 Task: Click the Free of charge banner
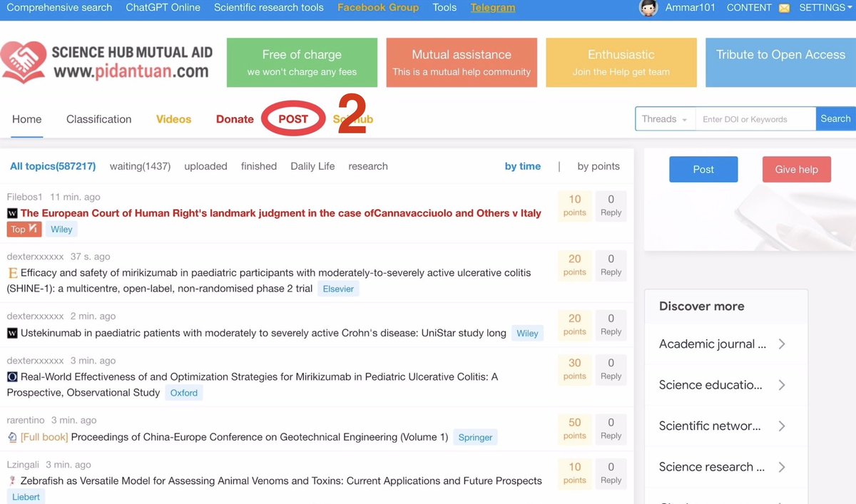[x=302, y=63]
